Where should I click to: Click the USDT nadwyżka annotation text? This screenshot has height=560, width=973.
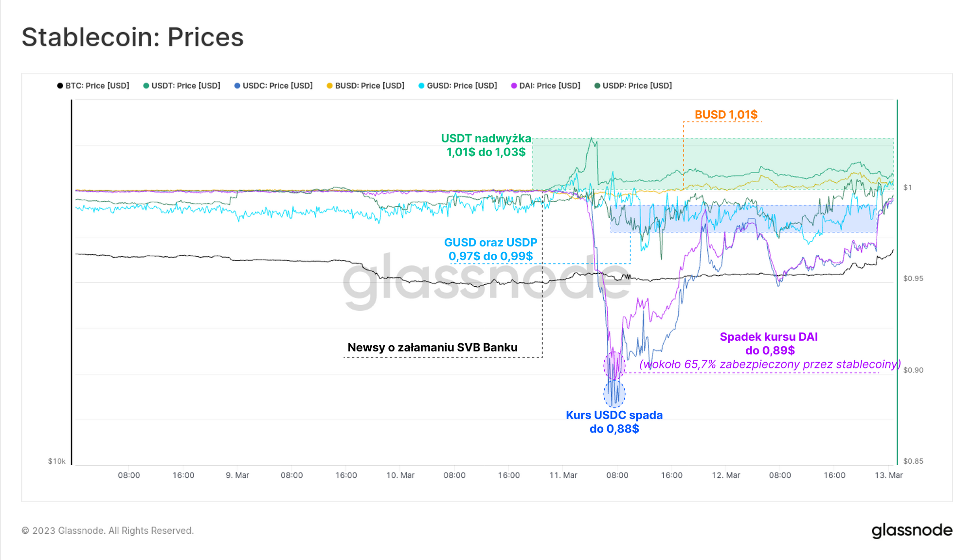coord(486,145)
